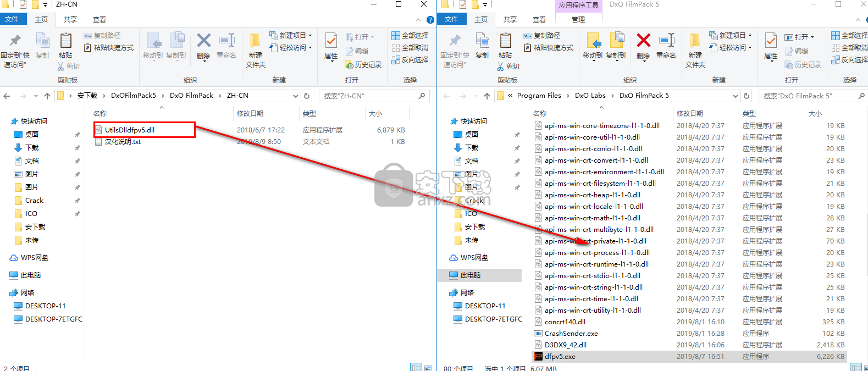Switch to Share (共享) tab in DxO FilmPack 5 window
Image resolution: width=868 pixels, height=371 pixels.
tap(510, 19)
